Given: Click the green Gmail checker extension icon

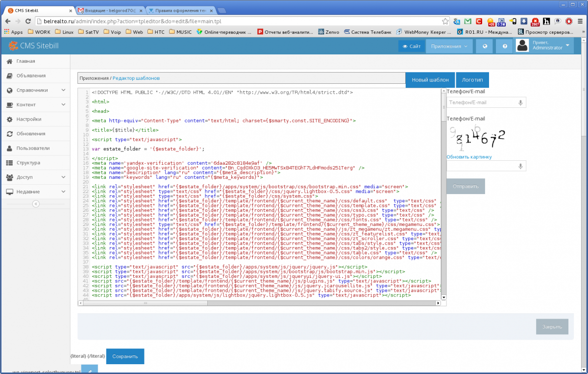Looking at the screenshot, I should tap(467, 21).
